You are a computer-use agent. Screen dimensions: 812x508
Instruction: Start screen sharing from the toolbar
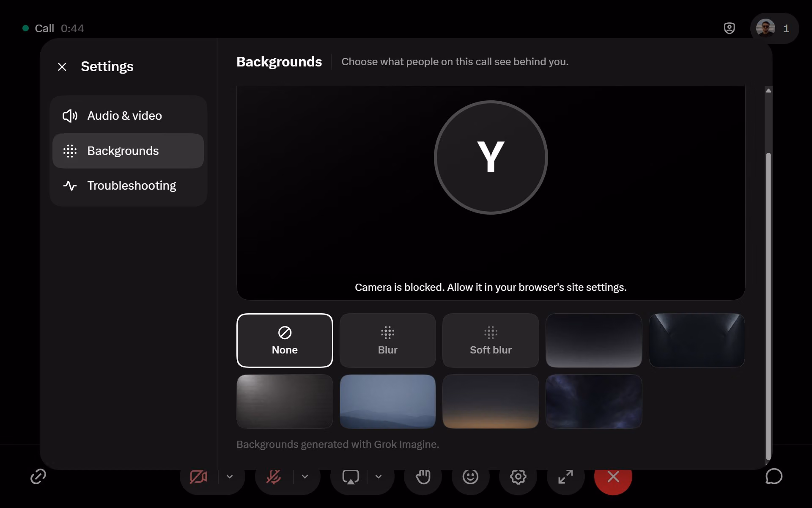[351, 477]
